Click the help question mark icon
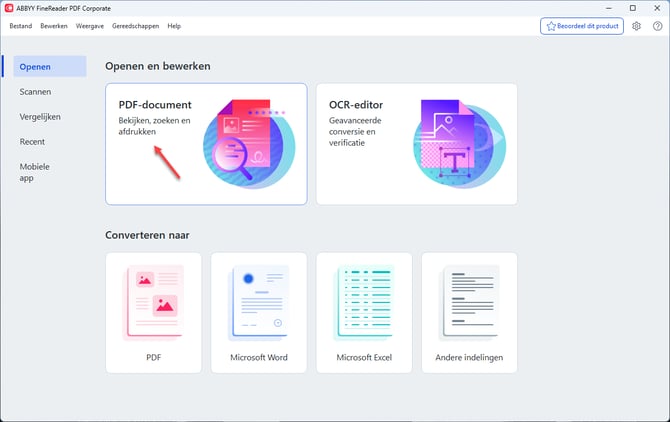Image resolution: width=670 pixels, height=422 pixels. [x=657, y=26]
